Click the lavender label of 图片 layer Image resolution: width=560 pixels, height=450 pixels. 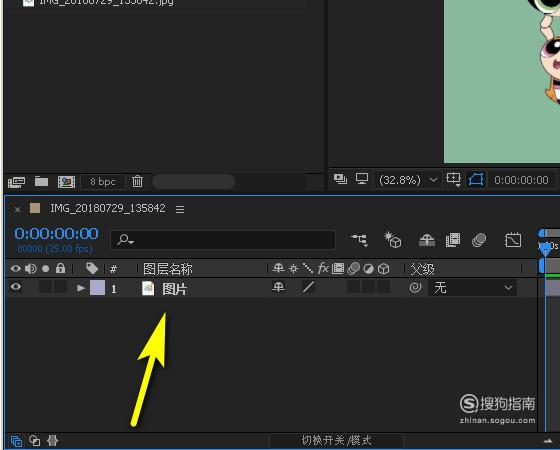point(97,288)
